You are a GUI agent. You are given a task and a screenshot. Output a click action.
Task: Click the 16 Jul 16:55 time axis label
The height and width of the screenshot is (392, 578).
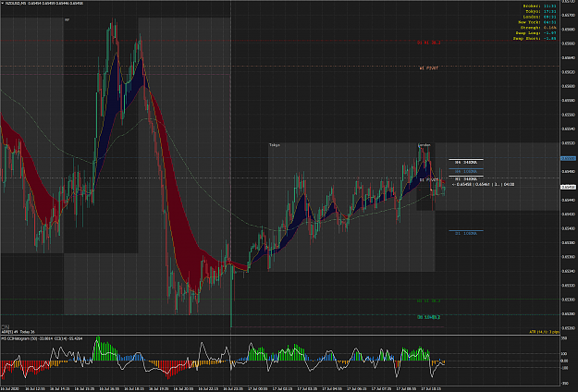[109, 388]
